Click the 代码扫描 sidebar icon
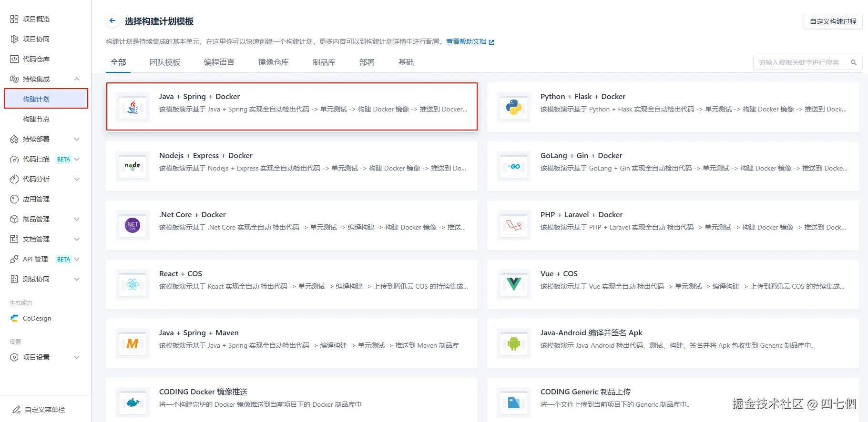Viewport: 868px width, 422px height. pos(14,159)
